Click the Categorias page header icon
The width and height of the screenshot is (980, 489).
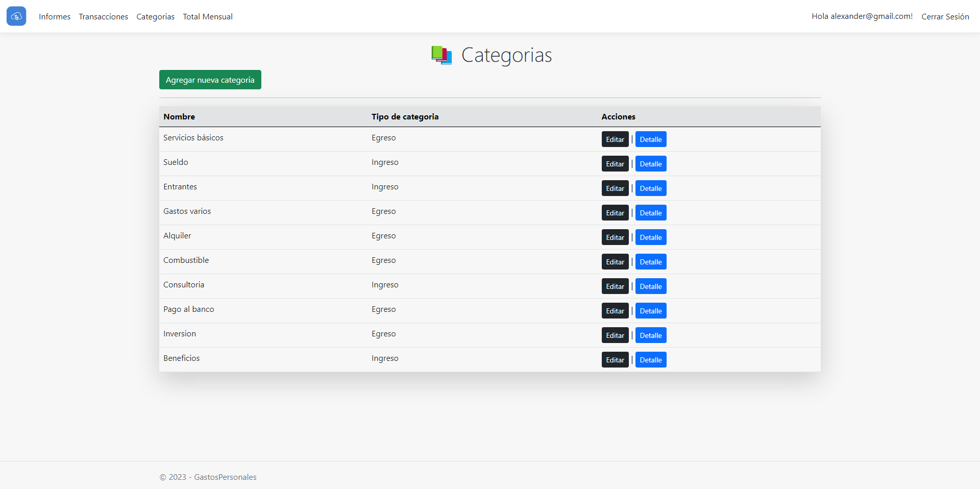click(x=441, y=56)
